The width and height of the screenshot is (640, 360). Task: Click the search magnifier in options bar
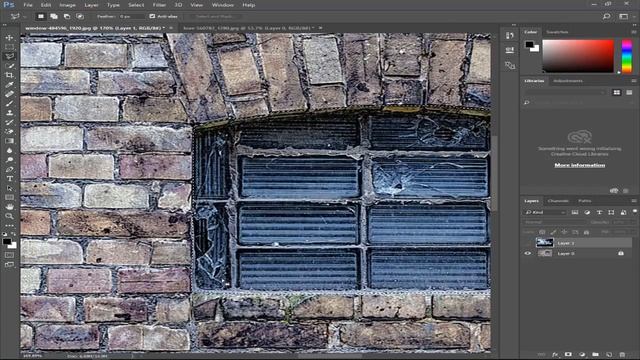point(607,16)
